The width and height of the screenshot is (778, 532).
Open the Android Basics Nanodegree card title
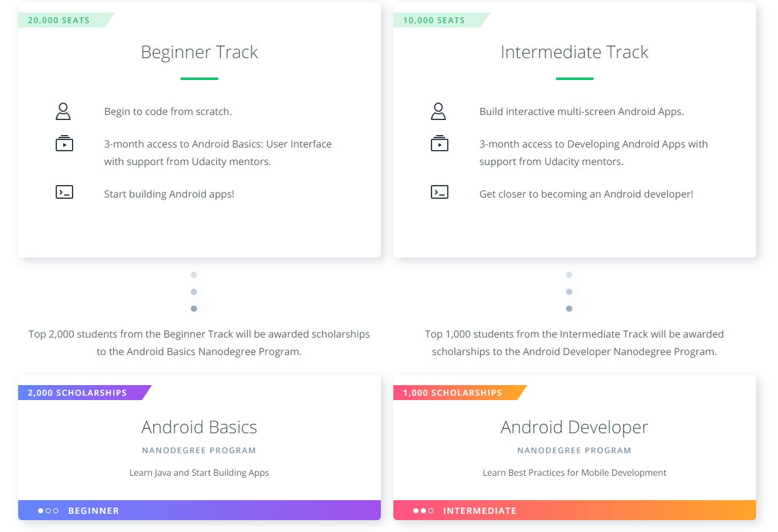(200, 427)
